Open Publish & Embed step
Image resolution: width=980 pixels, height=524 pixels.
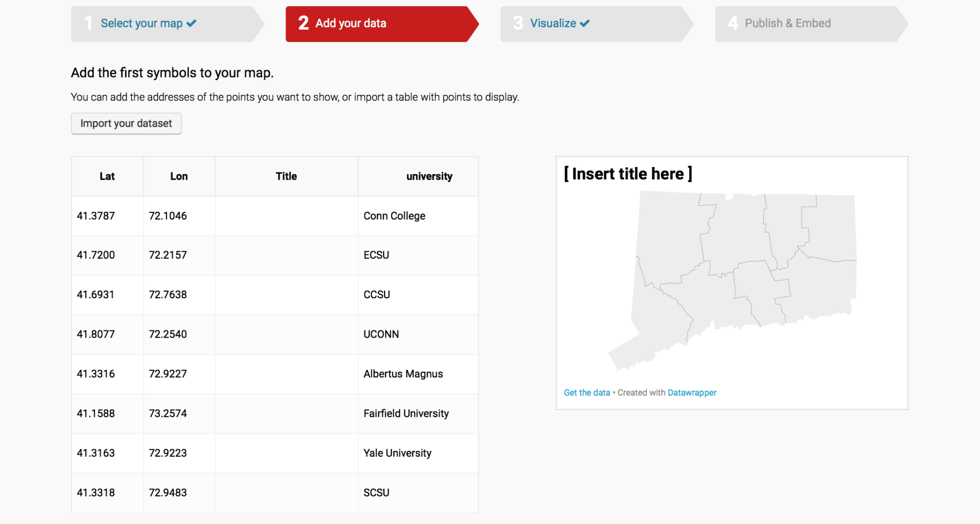pyautogui.click(x=787, y=23)
